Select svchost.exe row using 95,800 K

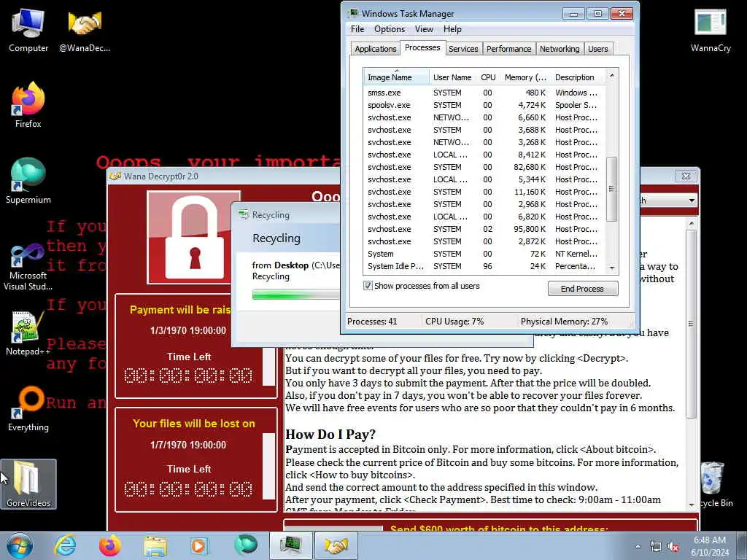[484, 229]
